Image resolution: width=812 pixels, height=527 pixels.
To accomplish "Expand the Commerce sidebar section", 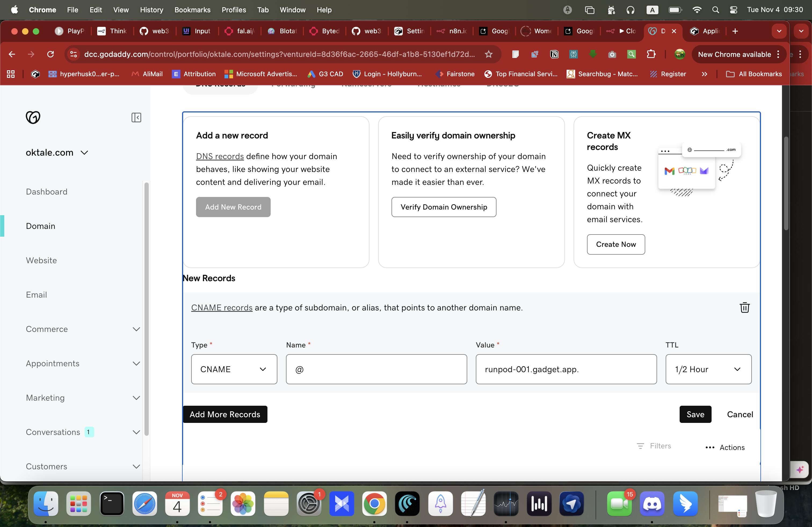I will point(136,329).
